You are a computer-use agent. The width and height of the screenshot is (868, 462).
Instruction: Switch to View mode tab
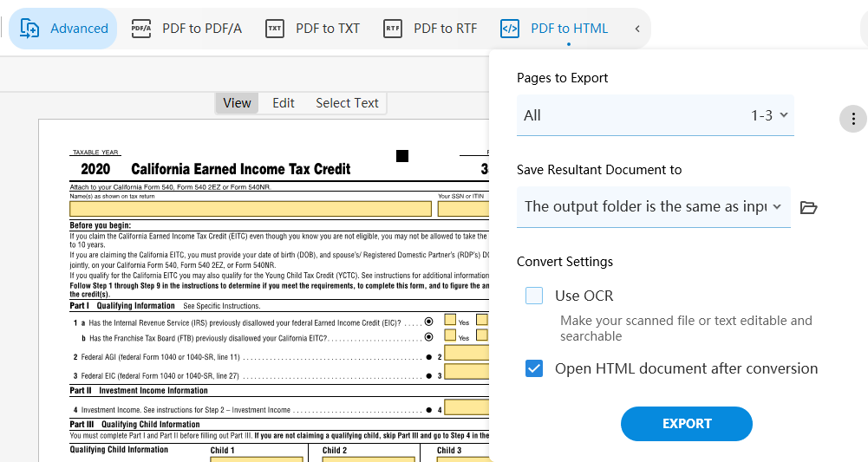point(237,103)
